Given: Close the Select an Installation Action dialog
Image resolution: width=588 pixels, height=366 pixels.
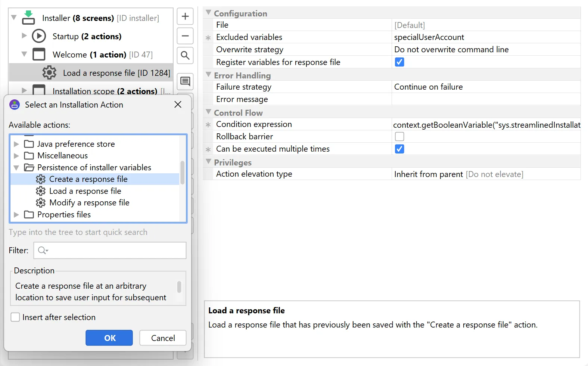Looking at the screenshot, I should tap(178, 105).
